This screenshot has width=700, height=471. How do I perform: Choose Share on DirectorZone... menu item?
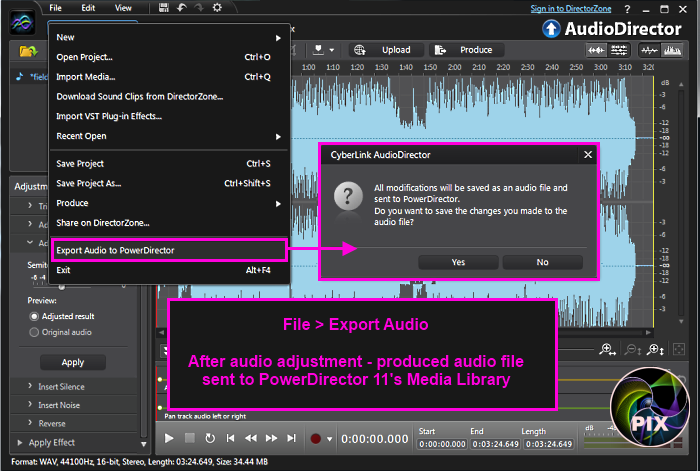click(169, 223)
